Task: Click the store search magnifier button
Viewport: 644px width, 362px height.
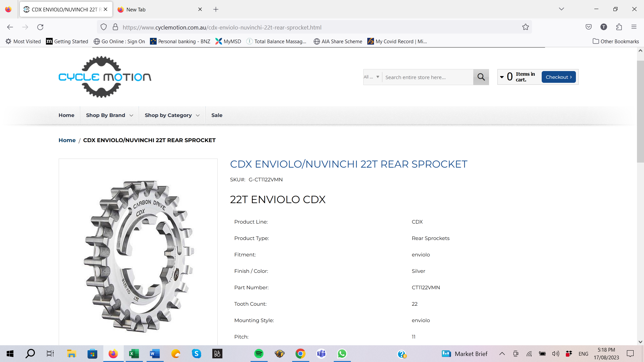Action: click(481, 77)
